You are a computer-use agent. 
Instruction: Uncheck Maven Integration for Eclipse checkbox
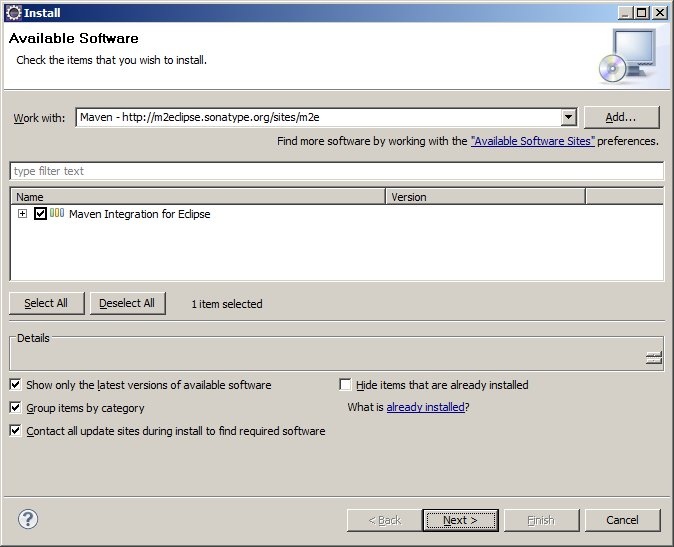pos(40,214)
